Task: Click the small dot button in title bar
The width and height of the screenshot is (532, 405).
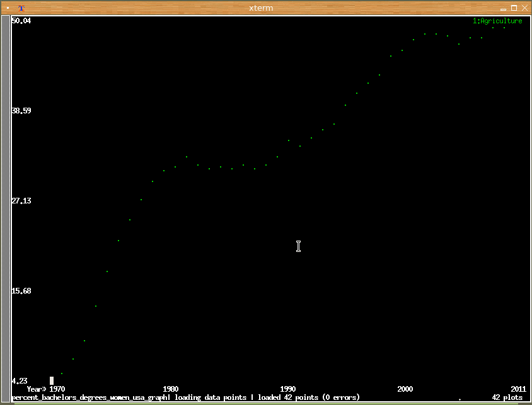Action: coord(8,8)
